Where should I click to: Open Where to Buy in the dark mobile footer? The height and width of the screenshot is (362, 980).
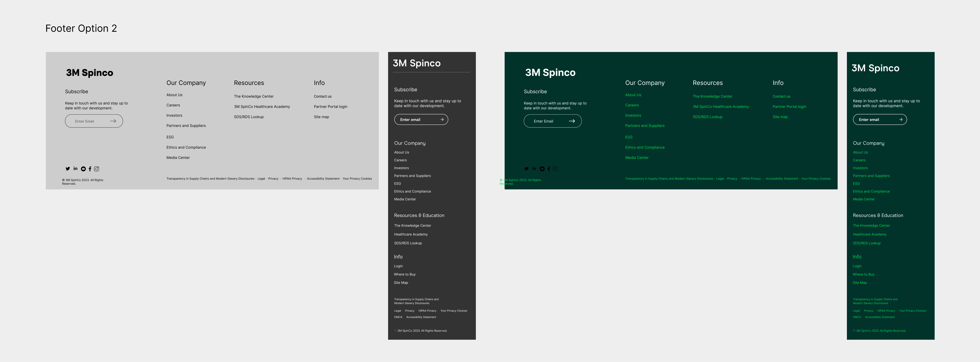[405, 274]
